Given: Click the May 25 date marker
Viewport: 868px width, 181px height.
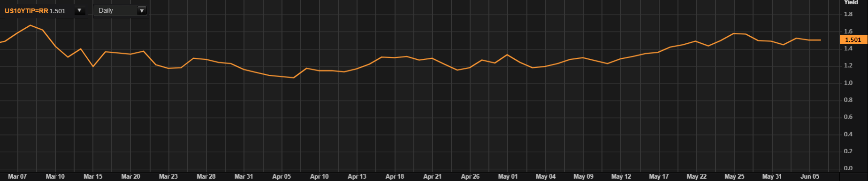Looking at the screenshot, I should 734,176.
